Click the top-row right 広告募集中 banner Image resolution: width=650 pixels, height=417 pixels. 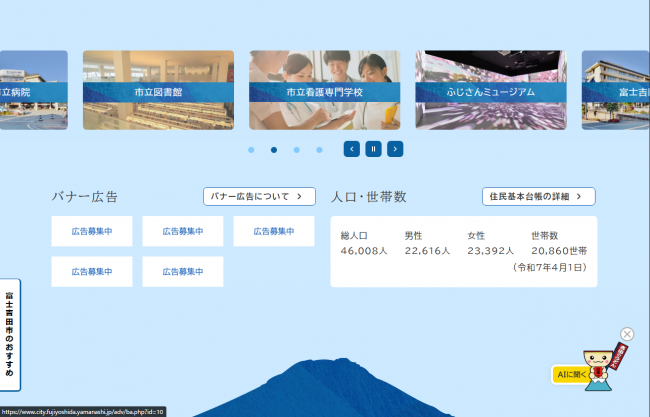tap(274, 231)
